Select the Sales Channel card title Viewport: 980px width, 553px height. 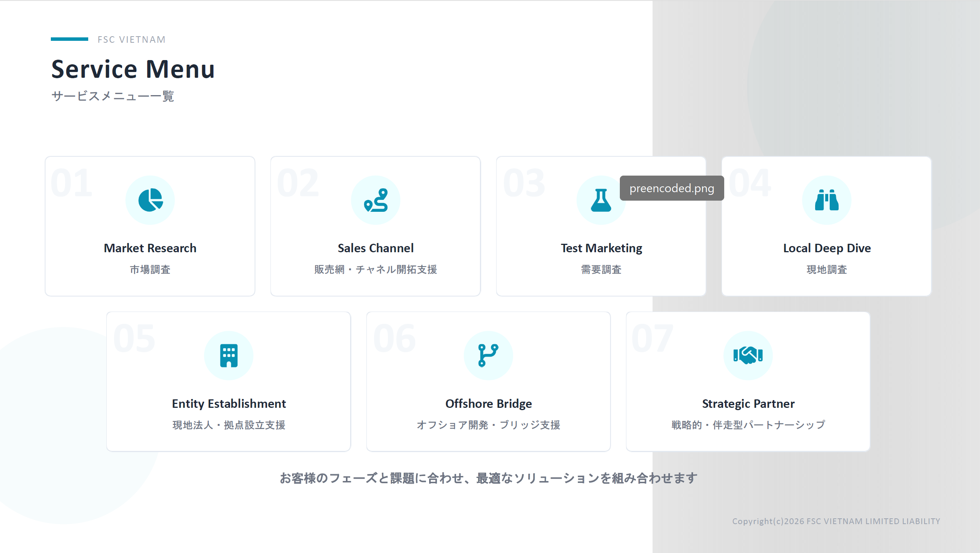pos(376,248)
